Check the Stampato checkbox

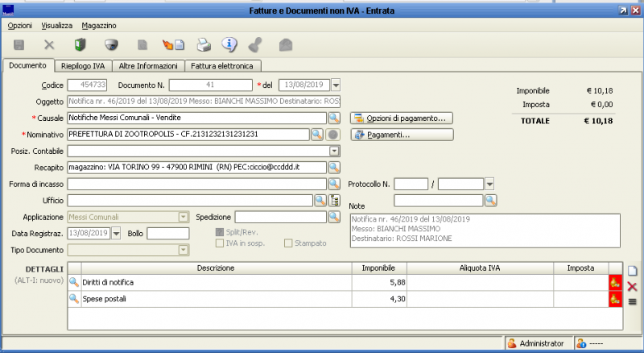(288, 243)
